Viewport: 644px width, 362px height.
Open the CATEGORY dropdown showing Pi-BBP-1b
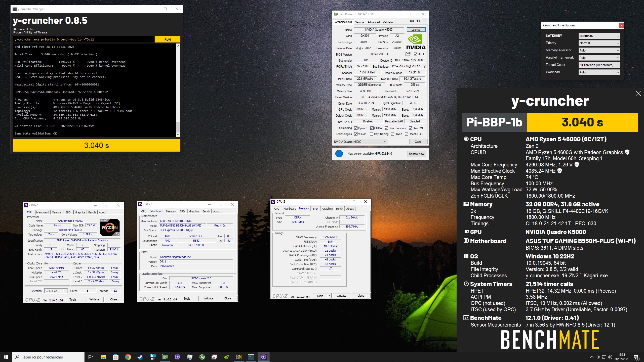coord(599,36)
